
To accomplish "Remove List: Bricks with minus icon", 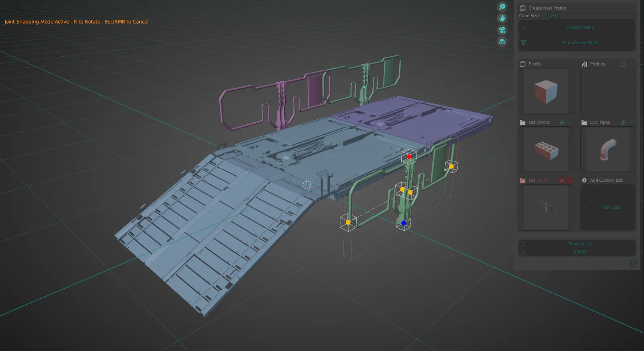I will click(570, 122).
